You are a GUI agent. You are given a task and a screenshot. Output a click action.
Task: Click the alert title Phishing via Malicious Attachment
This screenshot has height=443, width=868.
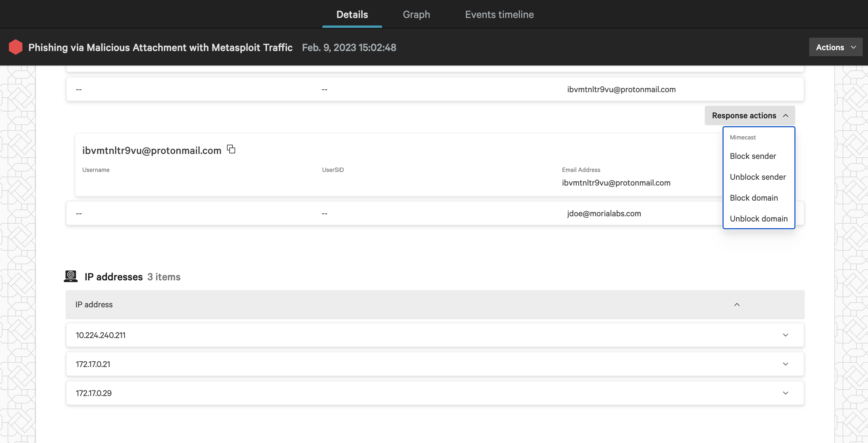click(x=160, y=48)
